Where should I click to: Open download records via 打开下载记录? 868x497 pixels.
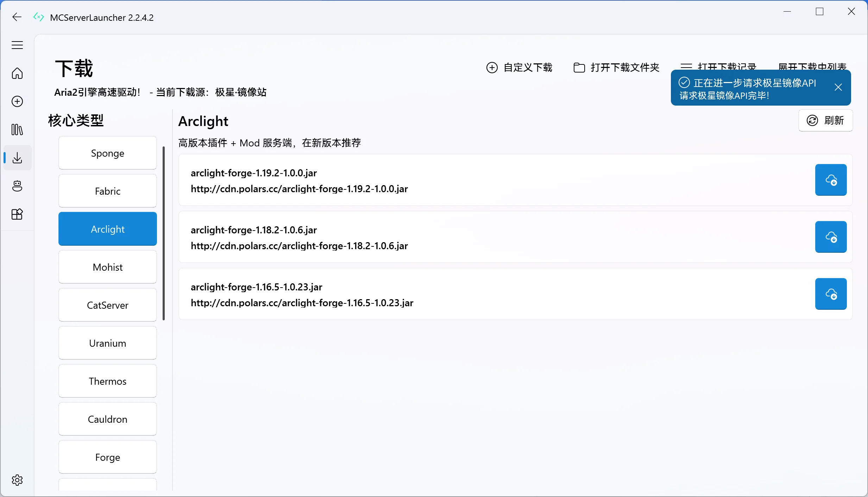click(x=718, y=66)
